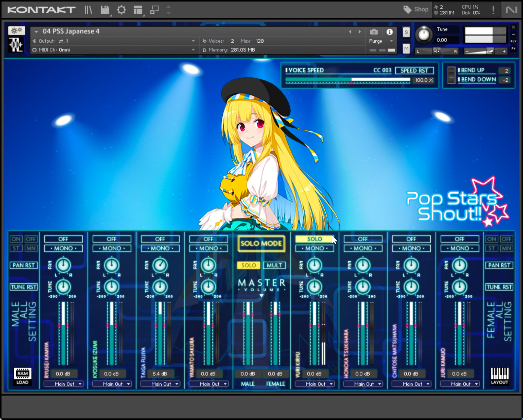
Task: Open Yamato Sakura Main Out dropdown
Action: pyautogui.click(x=209, y=384)
